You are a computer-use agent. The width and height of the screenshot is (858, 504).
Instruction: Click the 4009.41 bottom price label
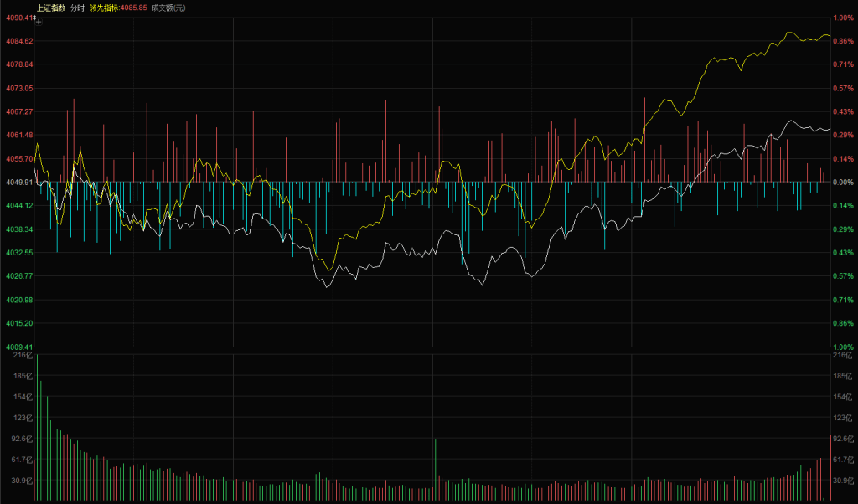pyautogui.click(x=18, y=347)
